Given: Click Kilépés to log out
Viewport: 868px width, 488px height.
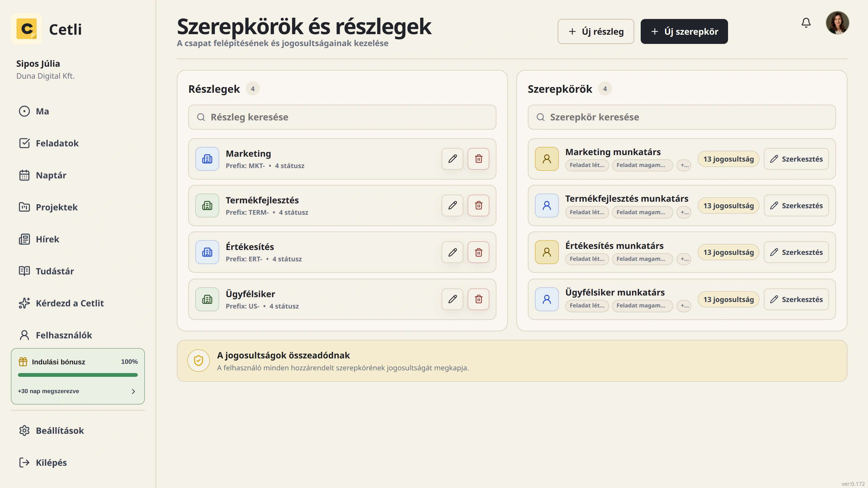Looking at the screenshot, I should click(x=78, y=463).
